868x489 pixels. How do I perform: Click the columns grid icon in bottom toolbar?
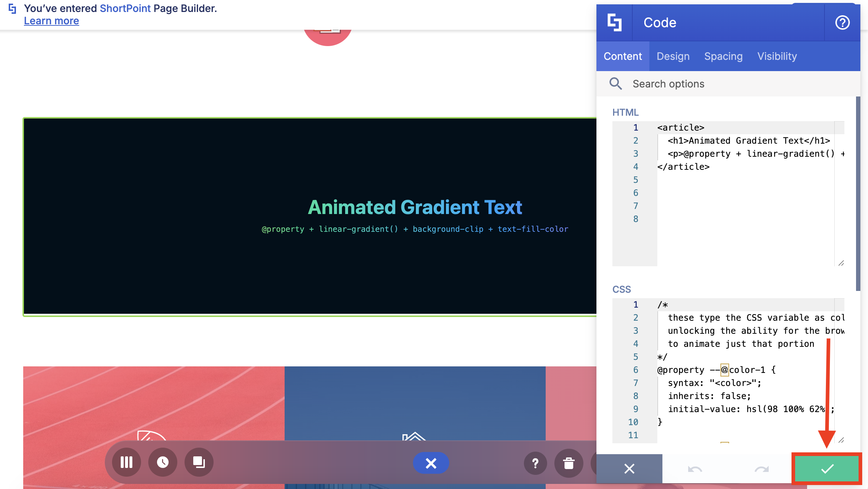click(127, 463)
